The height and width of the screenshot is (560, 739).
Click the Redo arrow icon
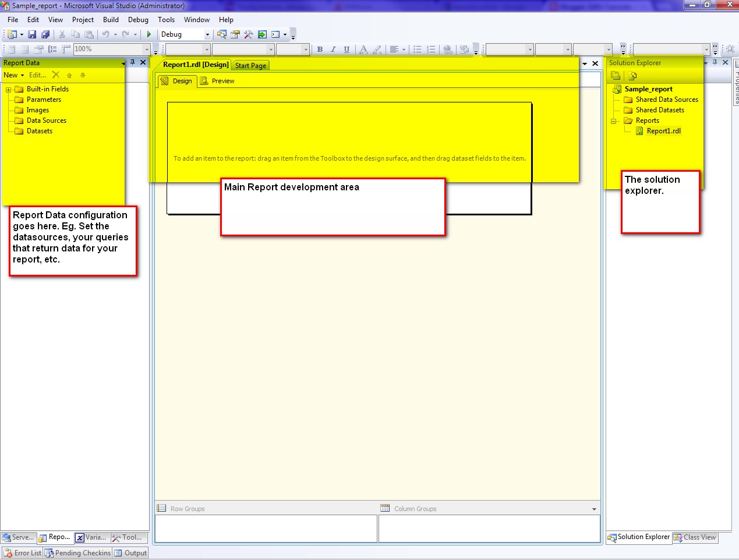point(125,35)
